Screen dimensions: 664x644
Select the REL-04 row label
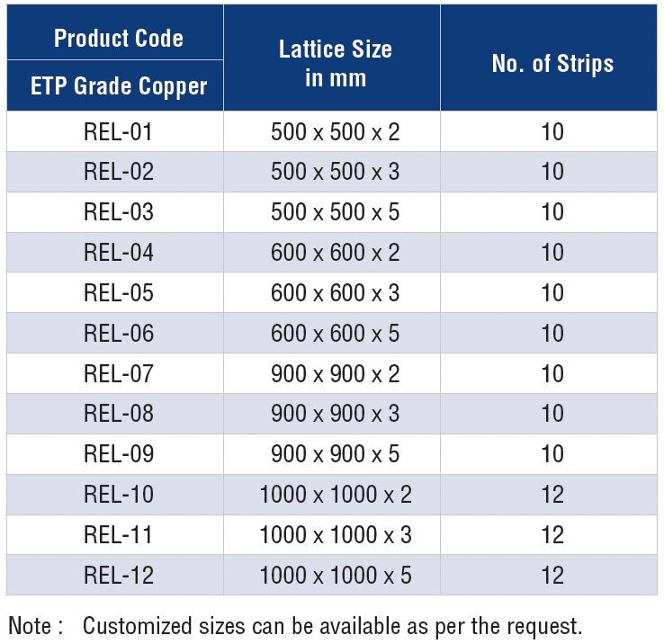coord(118,253)
